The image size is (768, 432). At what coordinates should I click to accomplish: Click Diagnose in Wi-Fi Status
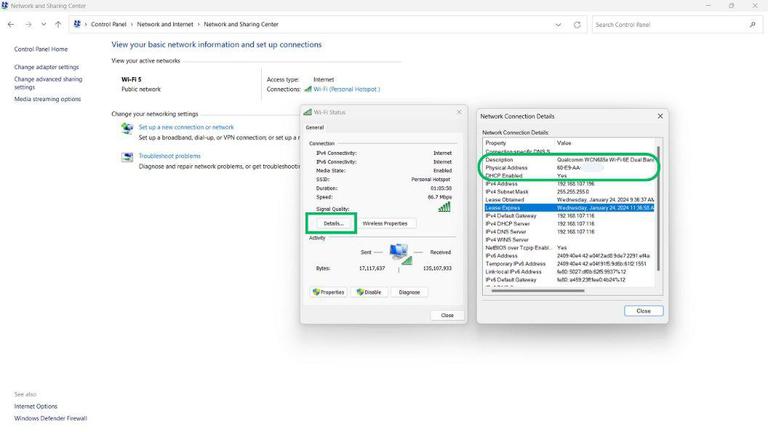[409, 292]
